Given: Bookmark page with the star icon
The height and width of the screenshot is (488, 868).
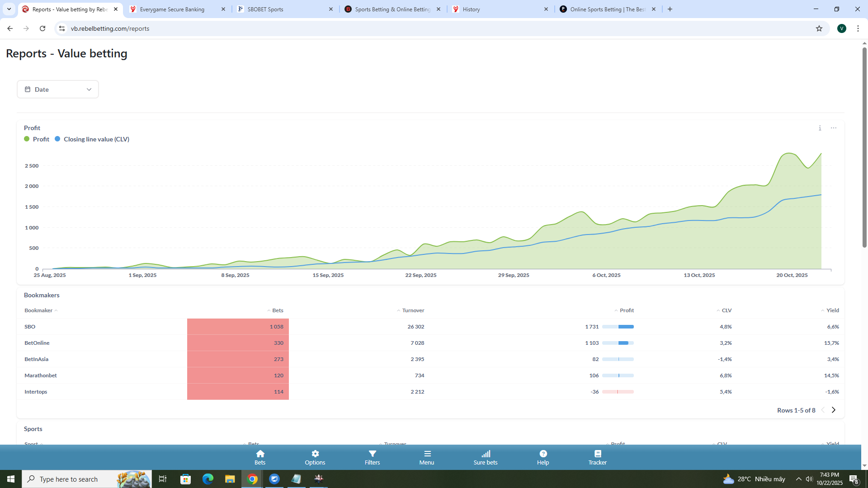Looking at the screenshot, I should [x=819, y=28].
